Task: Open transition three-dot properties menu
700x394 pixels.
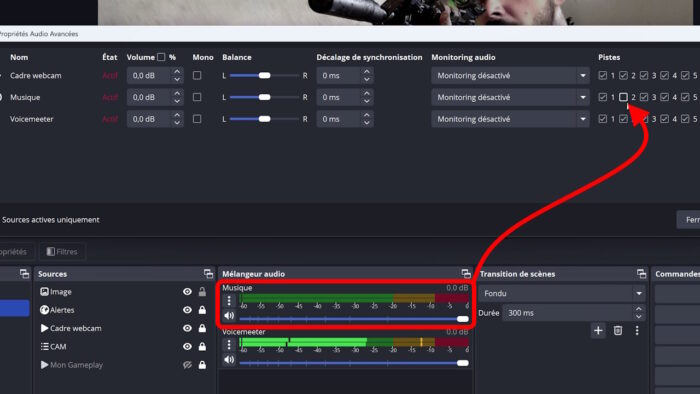Action: [637, 331]
